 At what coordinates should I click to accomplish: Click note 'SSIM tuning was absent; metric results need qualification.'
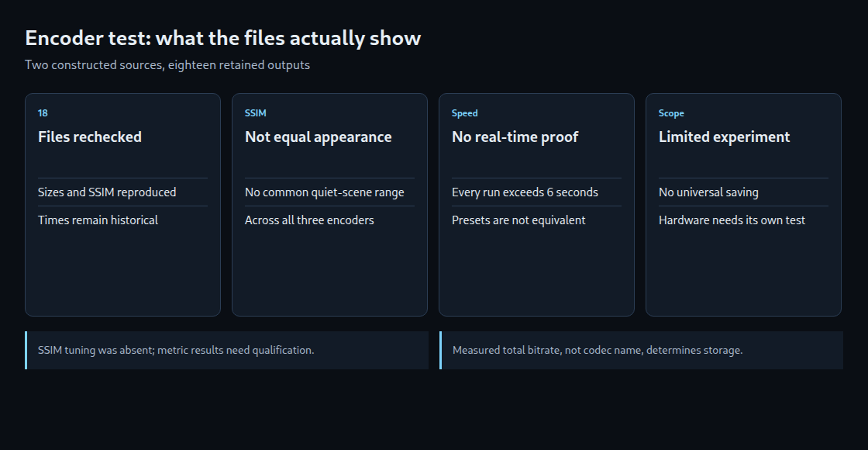[227, 350]
